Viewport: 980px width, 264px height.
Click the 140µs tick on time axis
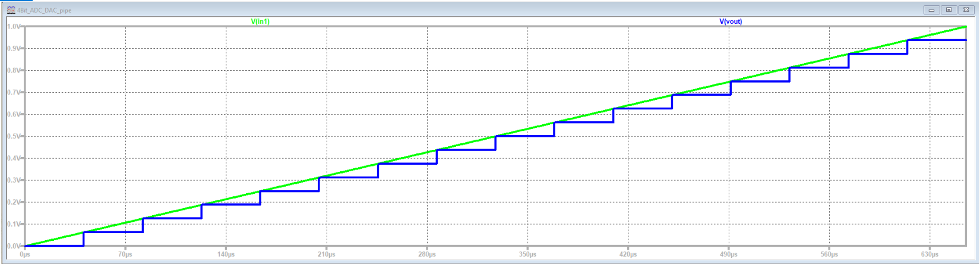[226, 254]
